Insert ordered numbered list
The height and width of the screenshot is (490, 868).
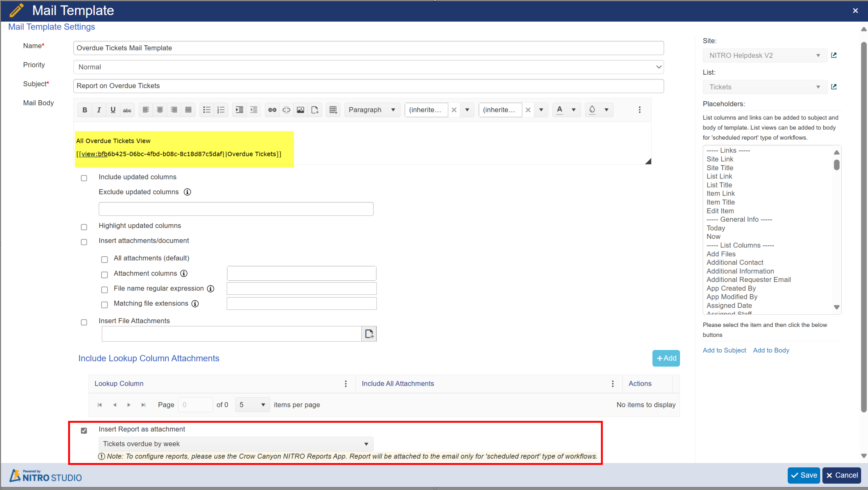click(x=221, y=110)
